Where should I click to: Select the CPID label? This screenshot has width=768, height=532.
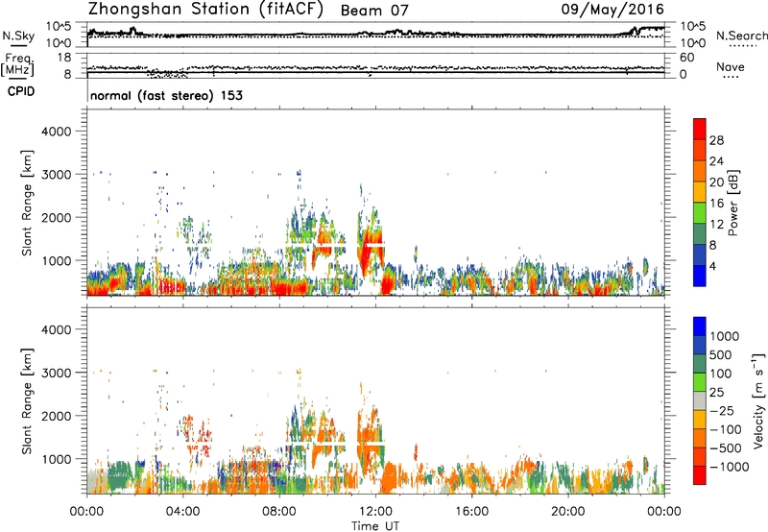[21, 91]
